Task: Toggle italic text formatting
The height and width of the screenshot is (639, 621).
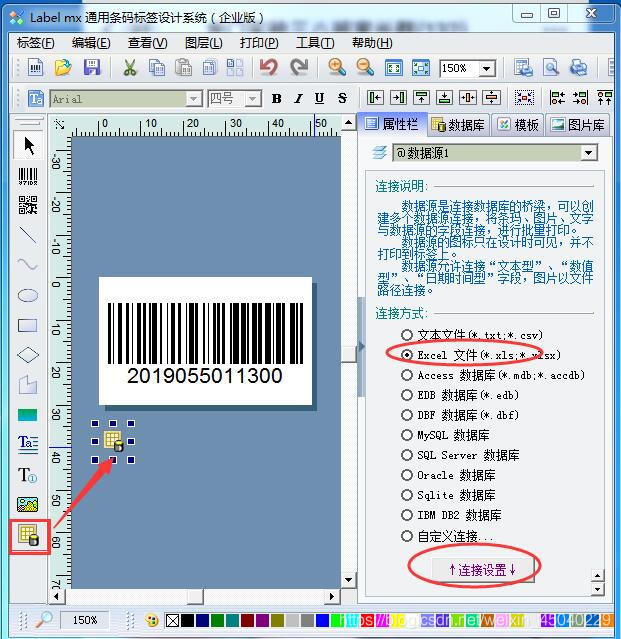Action: (x=299, y=98)
